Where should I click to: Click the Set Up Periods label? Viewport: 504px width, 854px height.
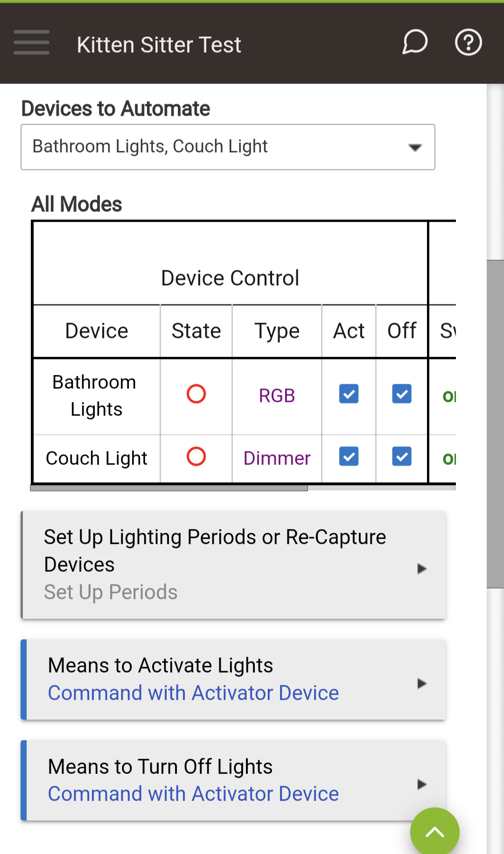[x=111, y=592]
